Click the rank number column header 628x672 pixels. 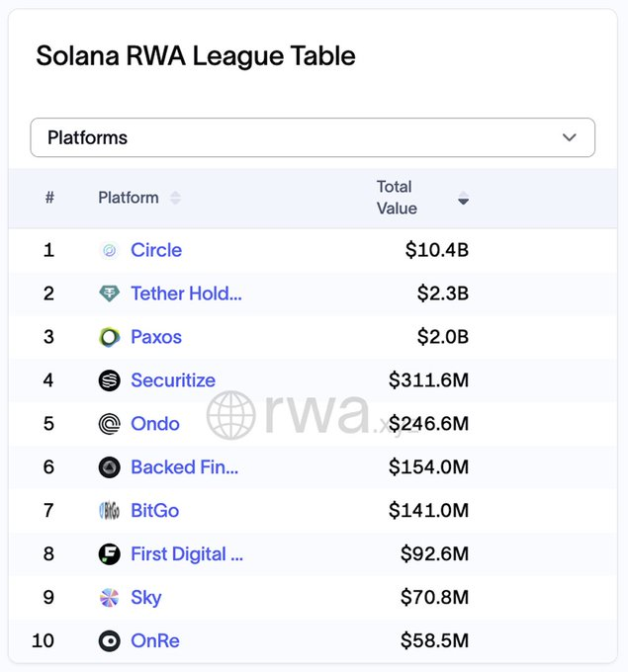click(x=49, y=198)
